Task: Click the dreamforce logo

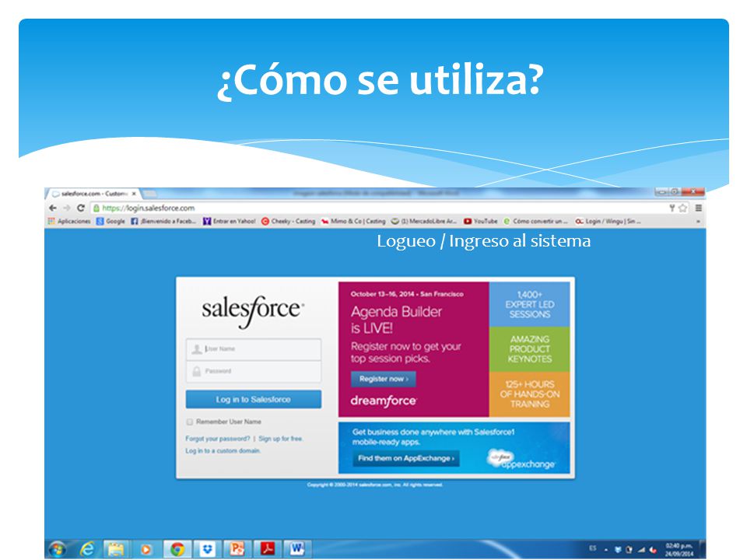Action: 384,401
